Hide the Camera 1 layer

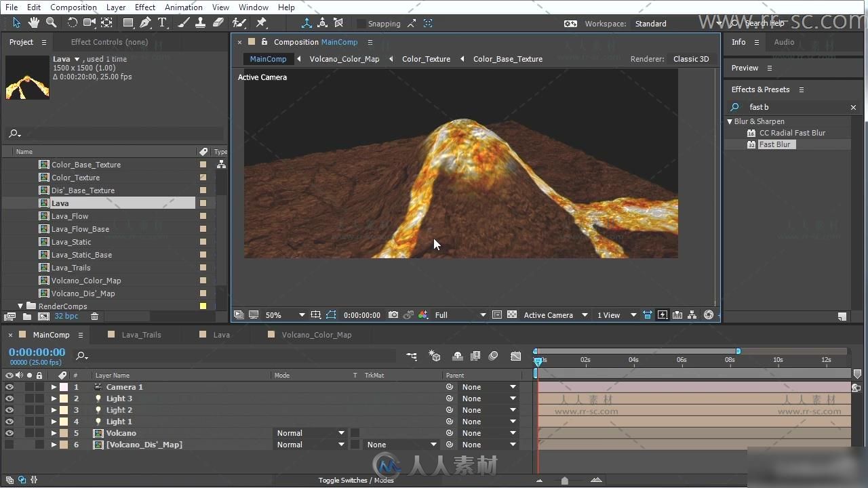(x=9, y=387)
